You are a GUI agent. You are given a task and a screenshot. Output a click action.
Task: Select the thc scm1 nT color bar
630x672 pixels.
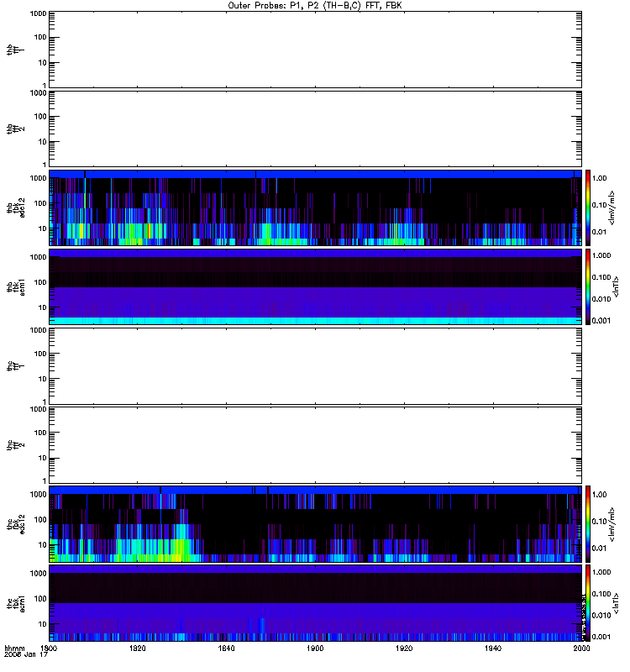(588, 603)
